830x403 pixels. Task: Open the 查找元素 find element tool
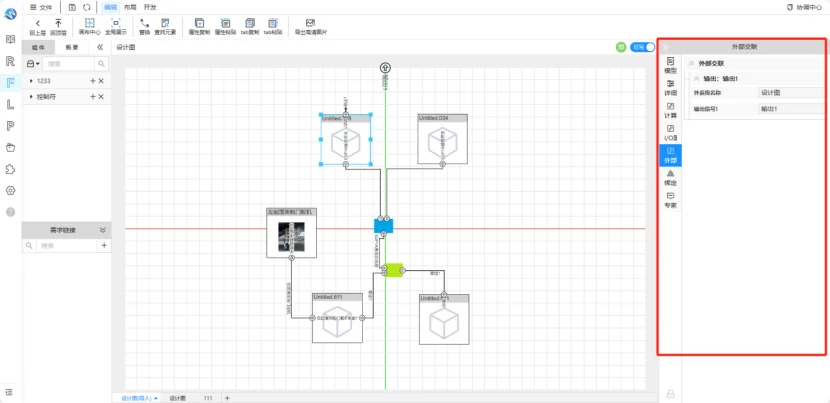166,23
